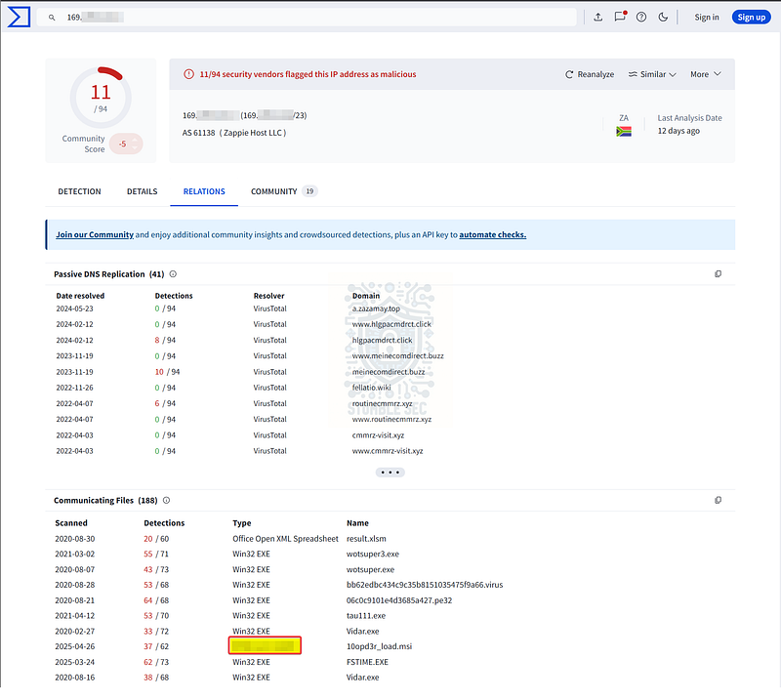Click the 10 / 94 detections cell
This screenshot has width=781, height=700.
(167, 372)
